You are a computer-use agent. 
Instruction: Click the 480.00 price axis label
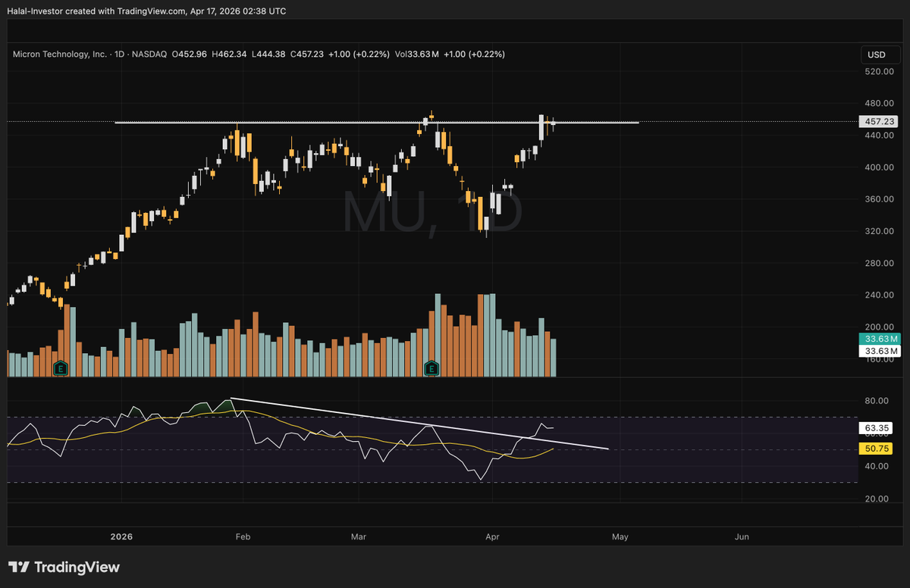pyautogui.click(x=878, y=103)
